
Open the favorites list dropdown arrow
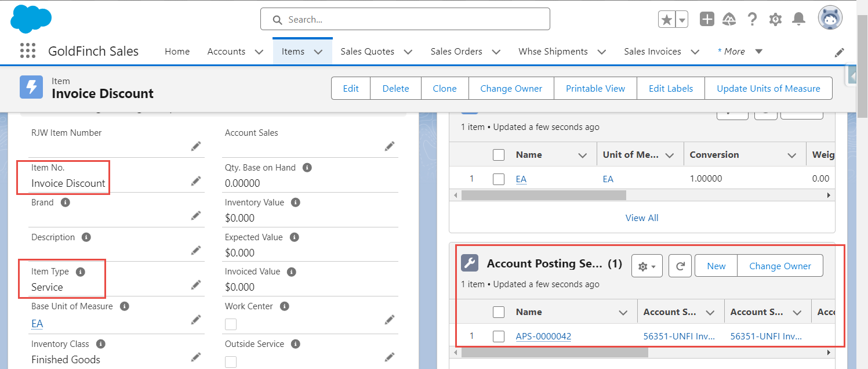(682, 20)
